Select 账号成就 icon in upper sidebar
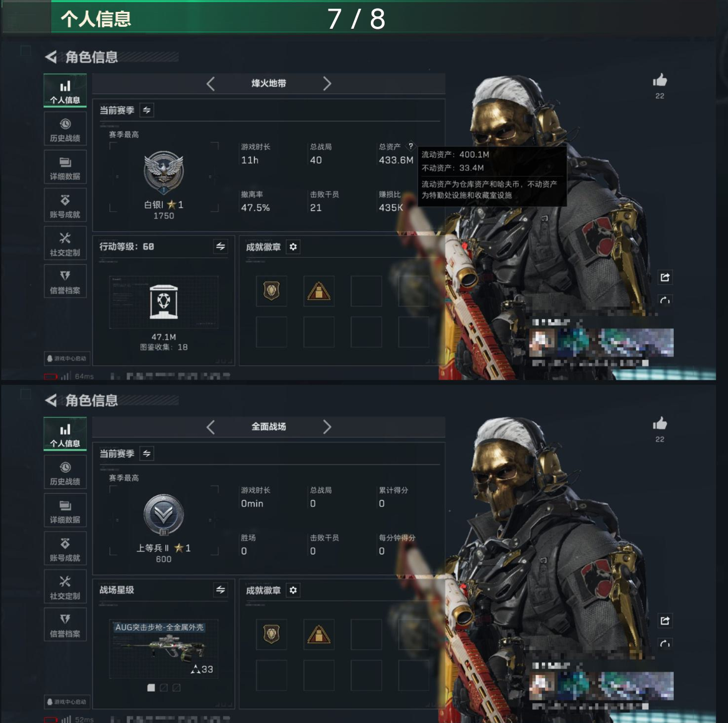 [x=65, y=205]
